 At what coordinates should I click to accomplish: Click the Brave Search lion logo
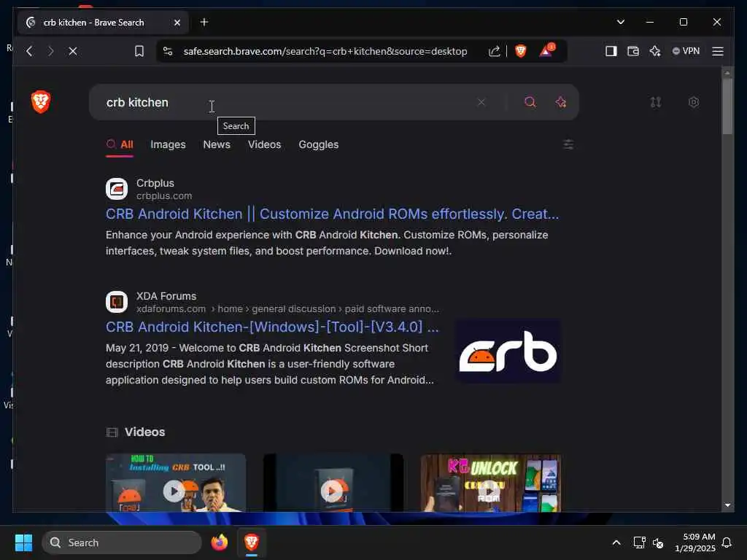[41, 101]
